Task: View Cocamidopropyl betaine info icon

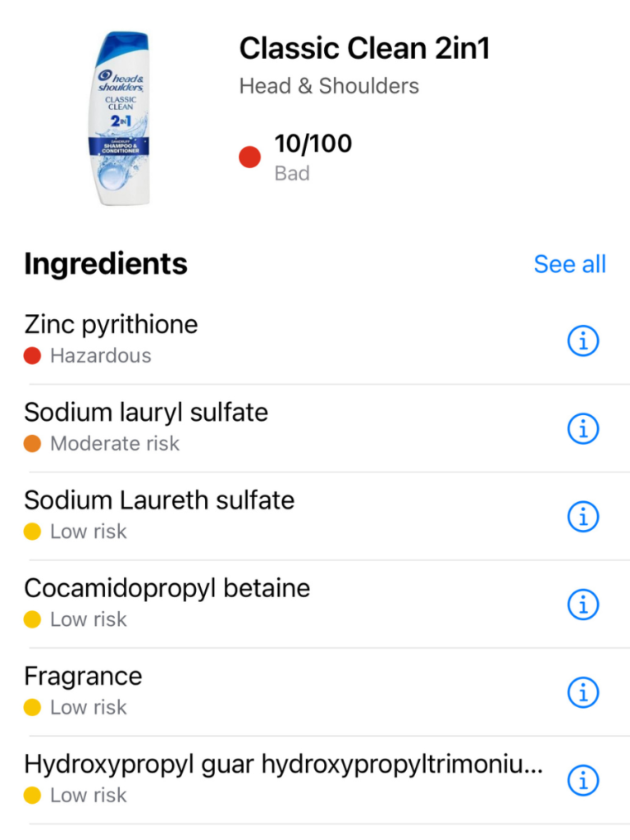Action: 583,605
